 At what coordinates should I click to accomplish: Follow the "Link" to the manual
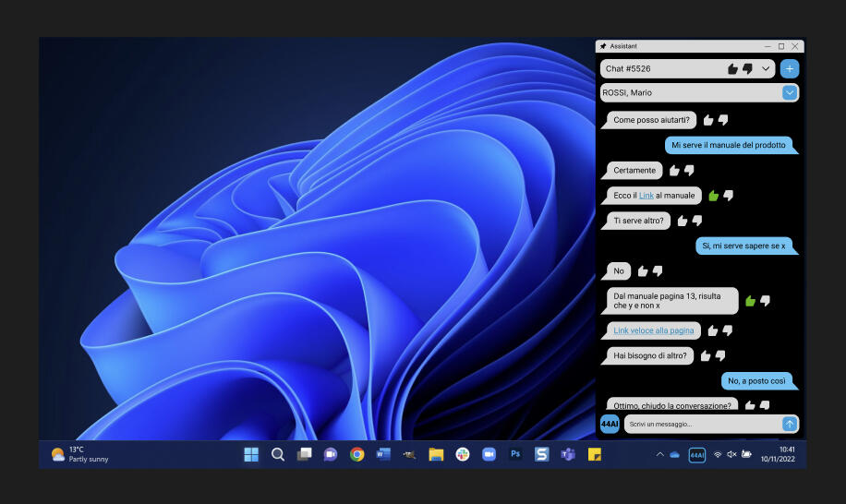(x=646, y=196)
